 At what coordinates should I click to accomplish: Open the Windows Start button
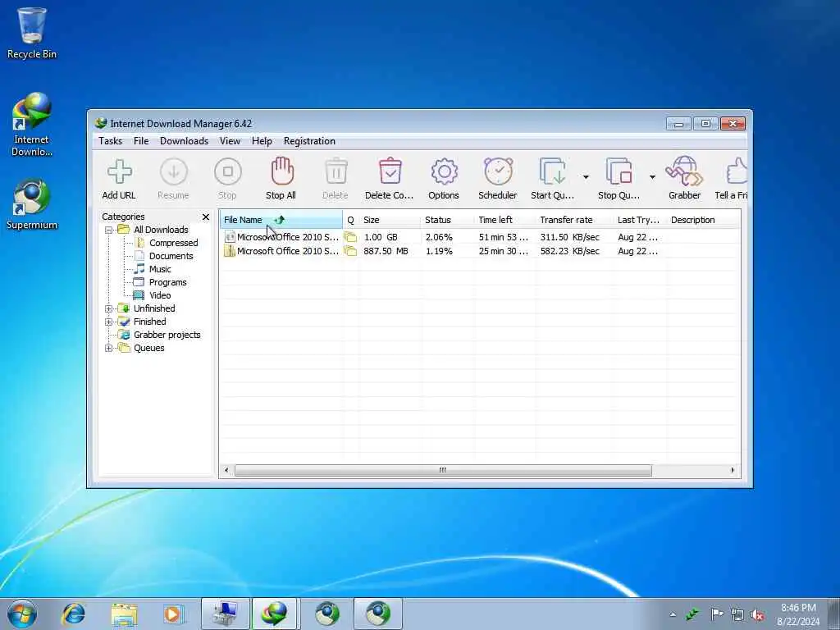pyautogui.click(x=22, y=614)
